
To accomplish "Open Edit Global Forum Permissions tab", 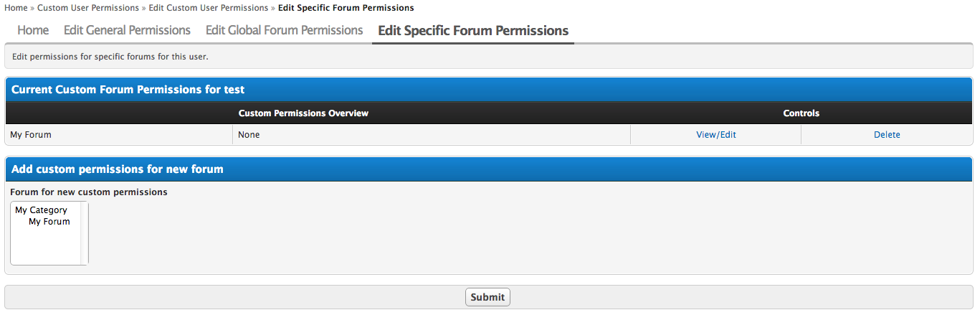I will click(x=284, y=30).
